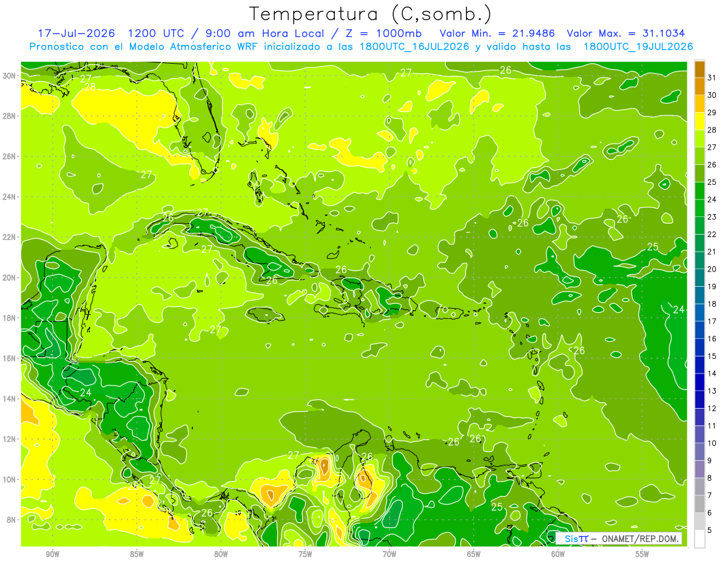The width and height of the screenshot is (728, 562).
Task: Click the '9' value on the color scale
Action: 709,461
